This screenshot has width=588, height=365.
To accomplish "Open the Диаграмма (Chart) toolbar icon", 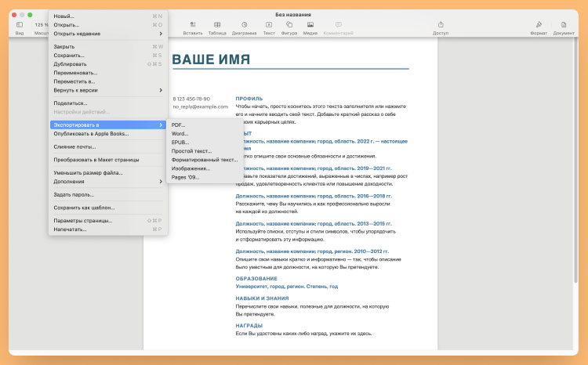I will 244,25.
